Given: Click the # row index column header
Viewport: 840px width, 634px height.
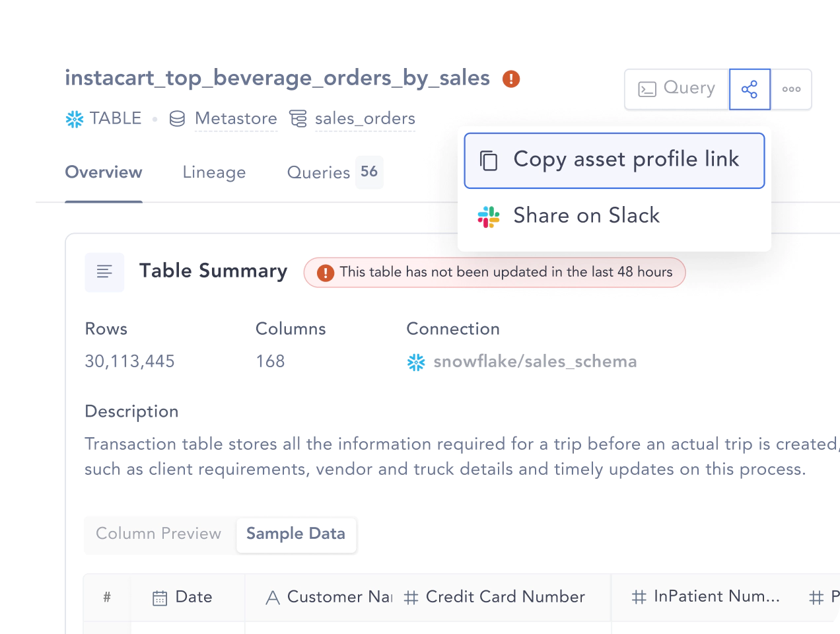Looking at the screenshot, I should tap(107, 598).
